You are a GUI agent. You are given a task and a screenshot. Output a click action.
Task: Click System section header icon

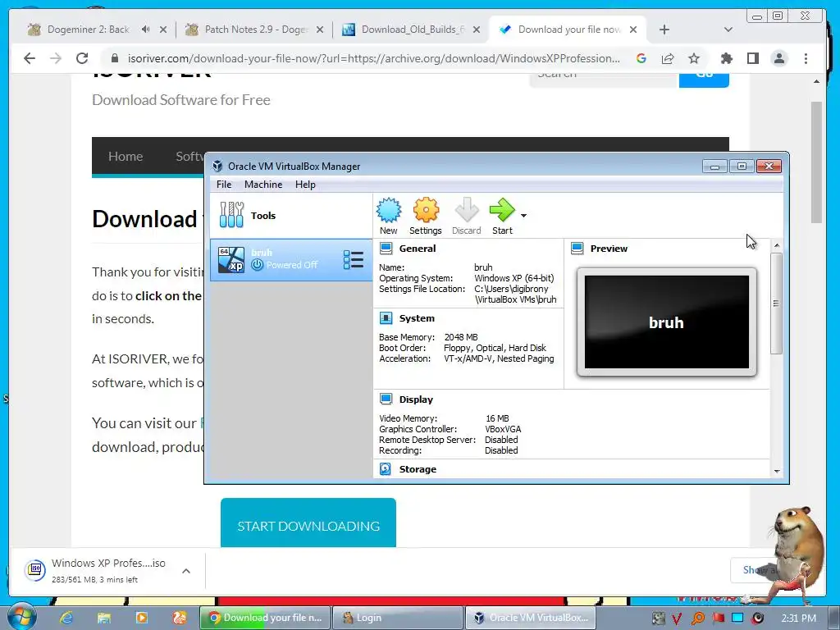pos(386,318)
